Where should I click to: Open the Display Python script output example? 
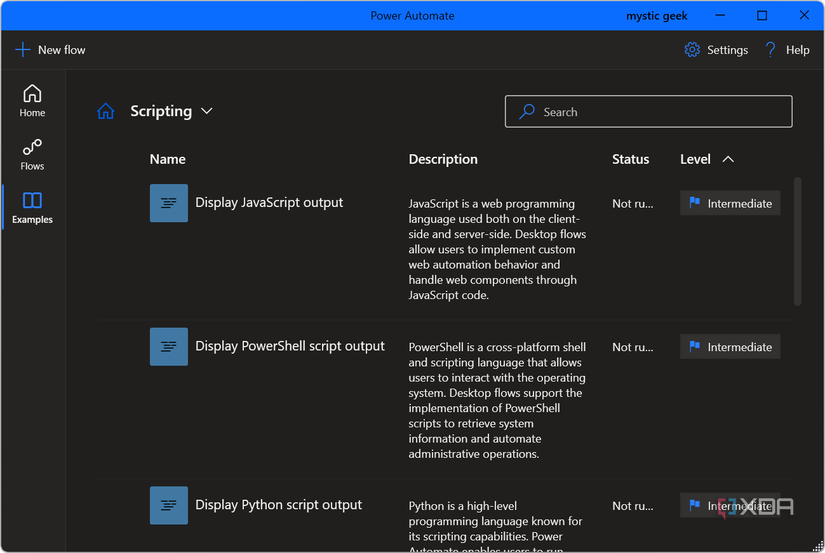tap(278, 505)
